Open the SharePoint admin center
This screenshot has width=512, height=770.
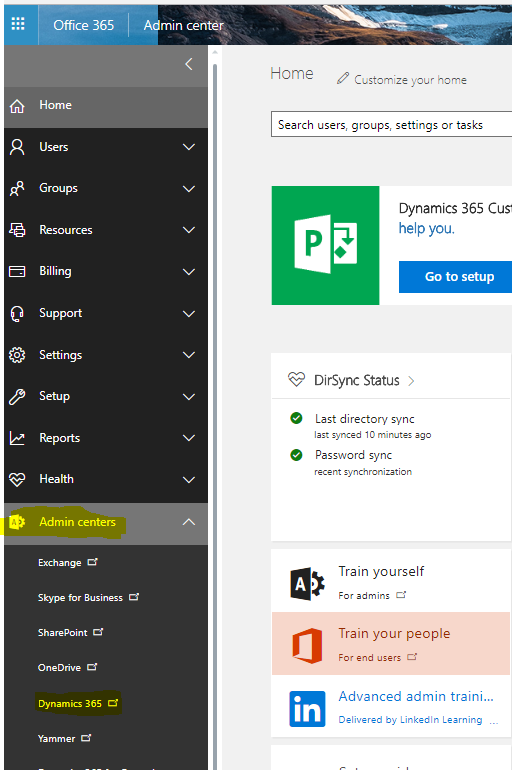[x=63, y=632]
